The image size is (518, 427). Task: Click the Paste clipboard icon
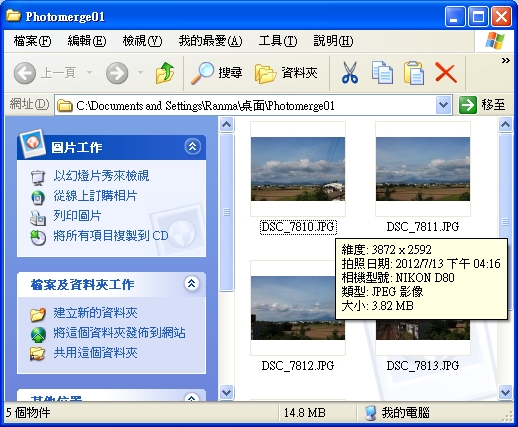pos(414,72)
